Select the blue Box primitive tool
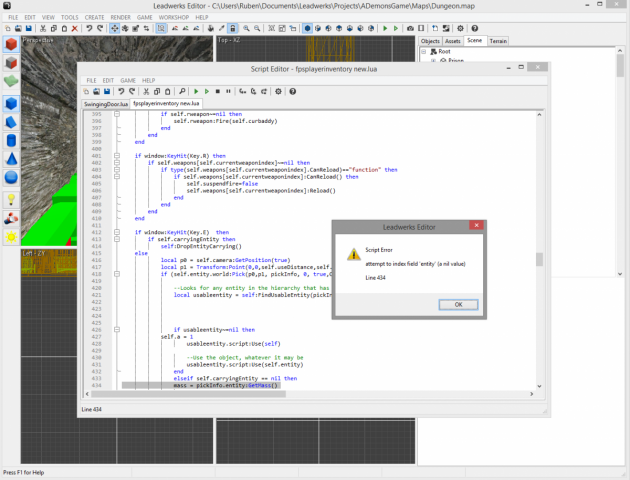The height and width of the screenshot is (480, 630). pos(11,105)
